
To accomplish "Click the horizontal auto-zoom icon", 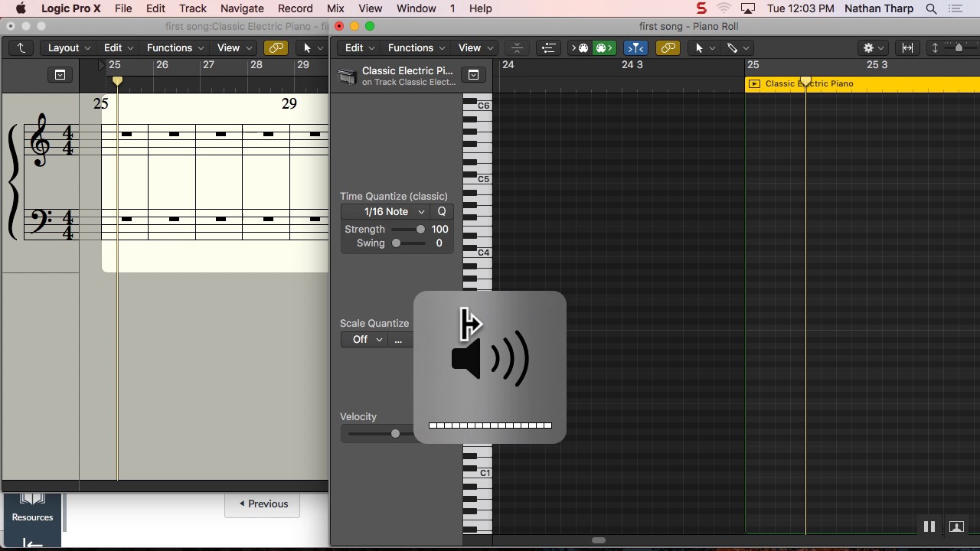I will coord(907,47).
